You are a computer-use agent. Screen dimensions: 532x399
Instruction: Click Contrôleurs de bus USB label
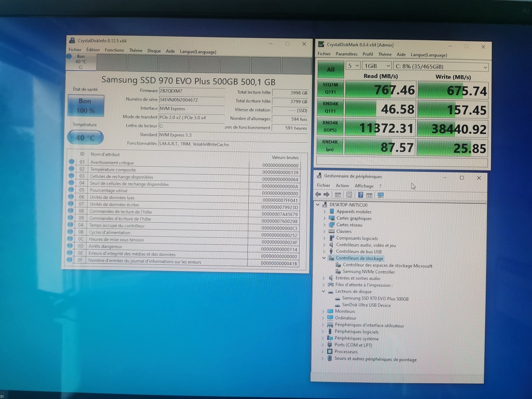pos(359,252)
